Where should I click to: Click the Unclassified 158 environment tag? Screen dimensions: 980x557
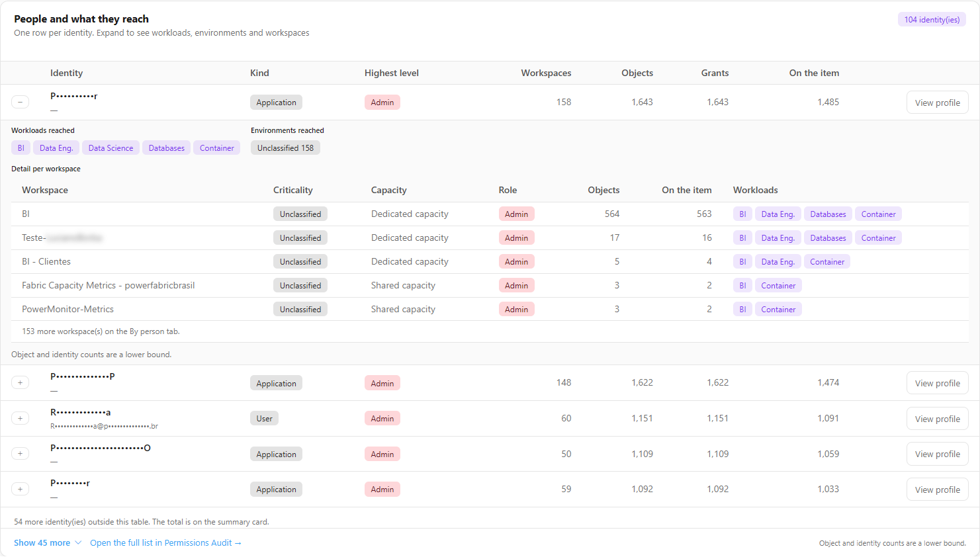click(x=285, y=148)
